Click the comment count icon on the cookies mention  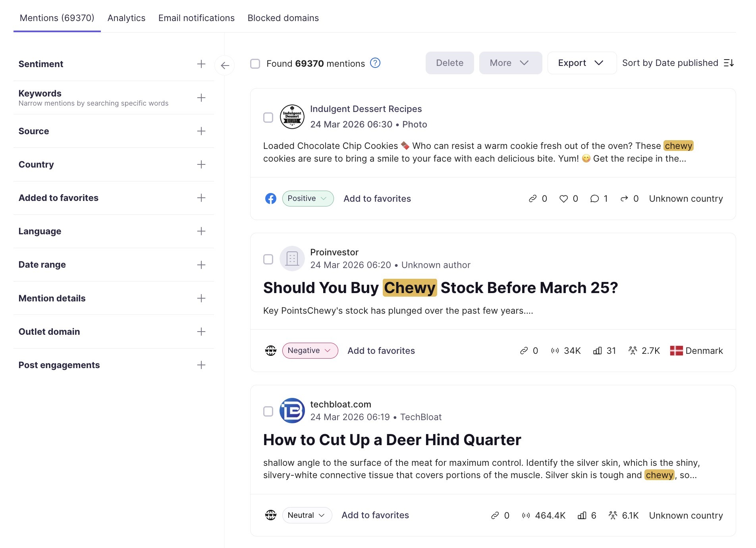[x=594, y=199]
